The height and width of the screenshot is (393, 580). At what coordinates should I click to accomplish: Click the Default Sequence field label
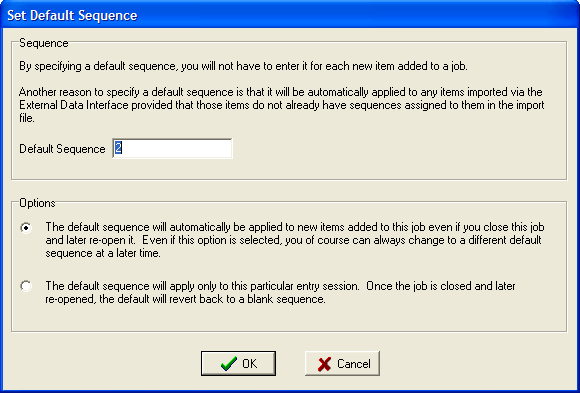click(x=62, y=149)
